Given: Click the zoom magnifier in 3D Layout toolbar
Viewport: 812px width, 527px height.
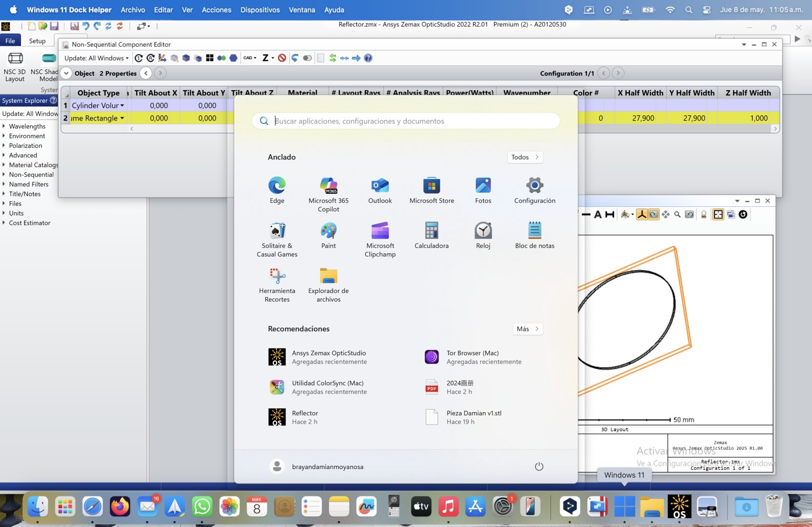Looking at the screenshot, I should point(677,214).
